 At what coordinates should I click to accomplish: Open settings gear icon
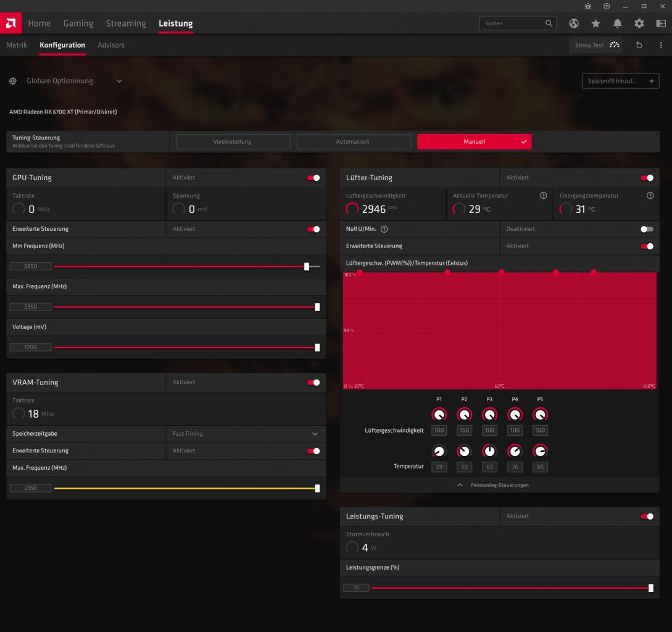pos(639,23)
